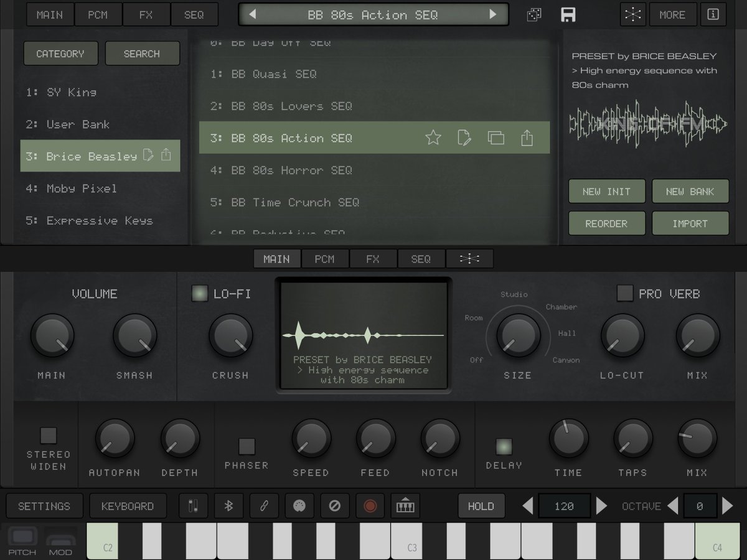The height and width of the screenshot is (560, 747).
Task: Adjust the delay TIME knob
Action: [568, 438]
